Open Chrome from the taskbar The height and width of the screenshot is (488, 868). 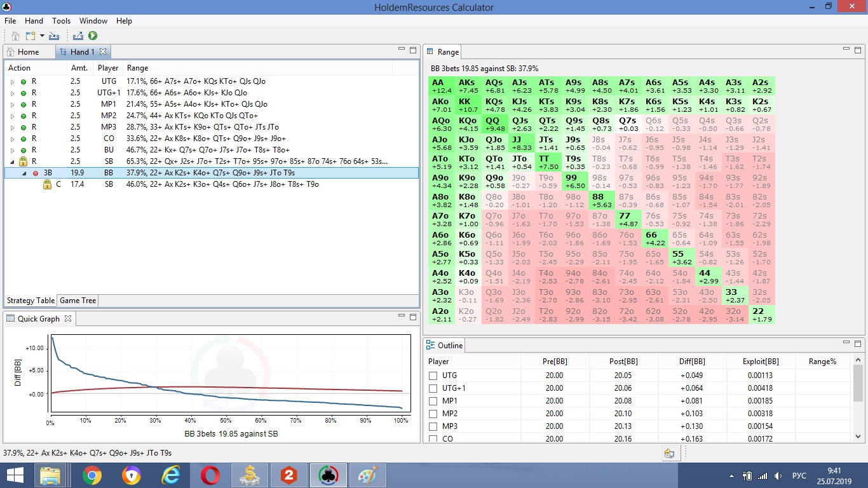[92, 475]
